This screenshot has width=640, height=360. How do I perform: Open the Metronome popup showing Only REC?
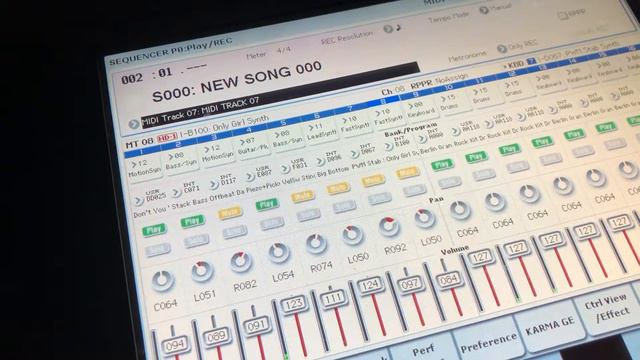pyautogui.click(x=502, y=49)
